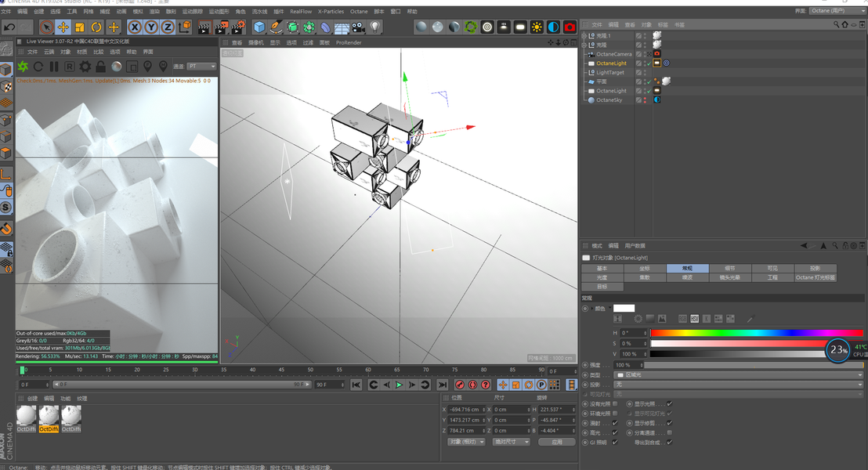Click the floor grid object icon

342,27
